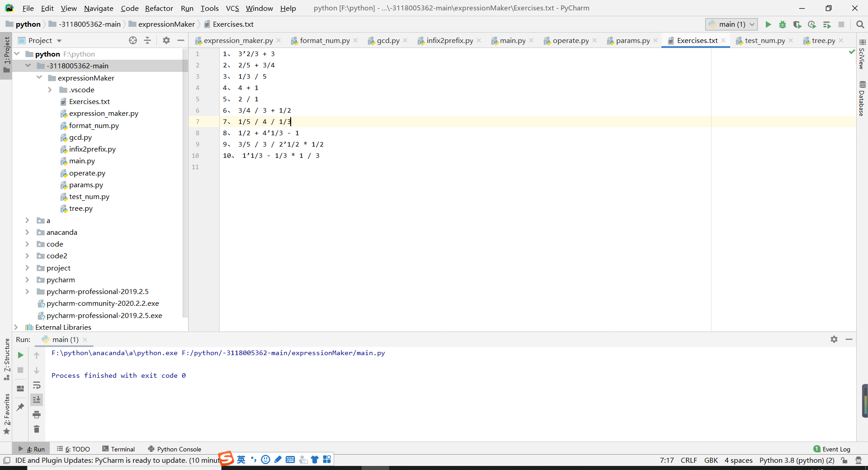868x470 pixels.
Task: Close the Exercises.txt editor tab
Action: pyautogui.click(x=723, y=40)
